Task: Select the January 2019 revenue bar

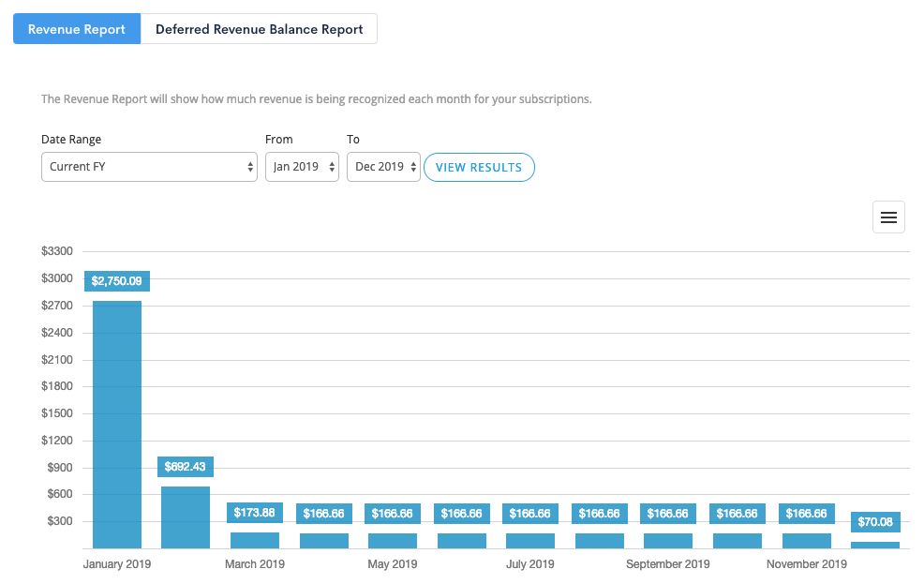Action: point(116,422)
